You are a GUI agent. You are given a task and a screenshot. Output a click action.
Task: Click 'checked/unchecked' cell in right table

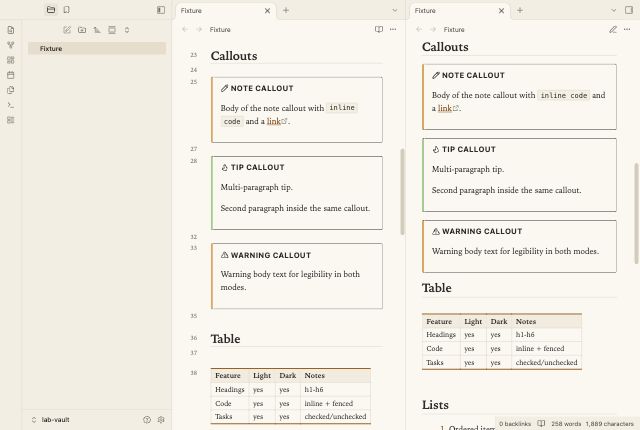click(547, 362)
